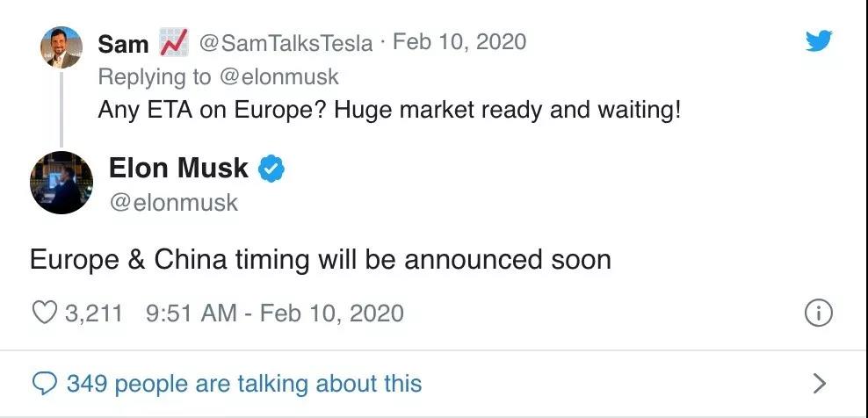This screenshot has height=418, width=868.
Task: Like the tweet with the heart icon
Action: point(46,313)
